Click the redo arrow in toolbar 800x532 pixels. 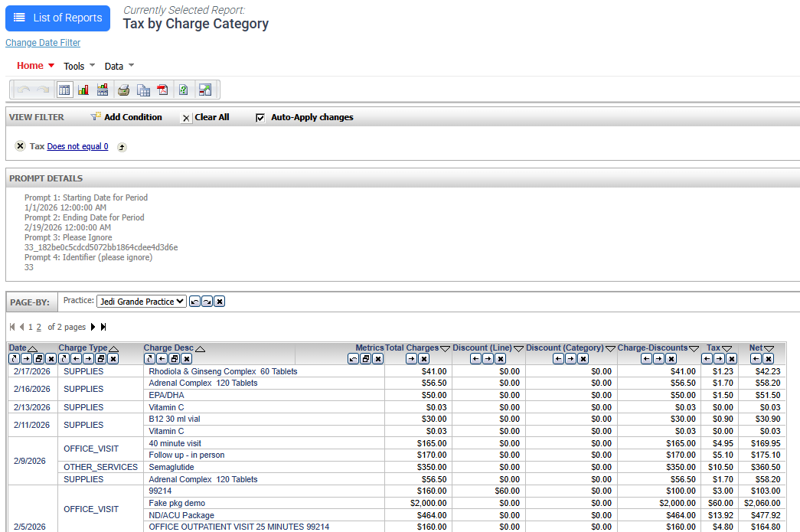(44, 90)
